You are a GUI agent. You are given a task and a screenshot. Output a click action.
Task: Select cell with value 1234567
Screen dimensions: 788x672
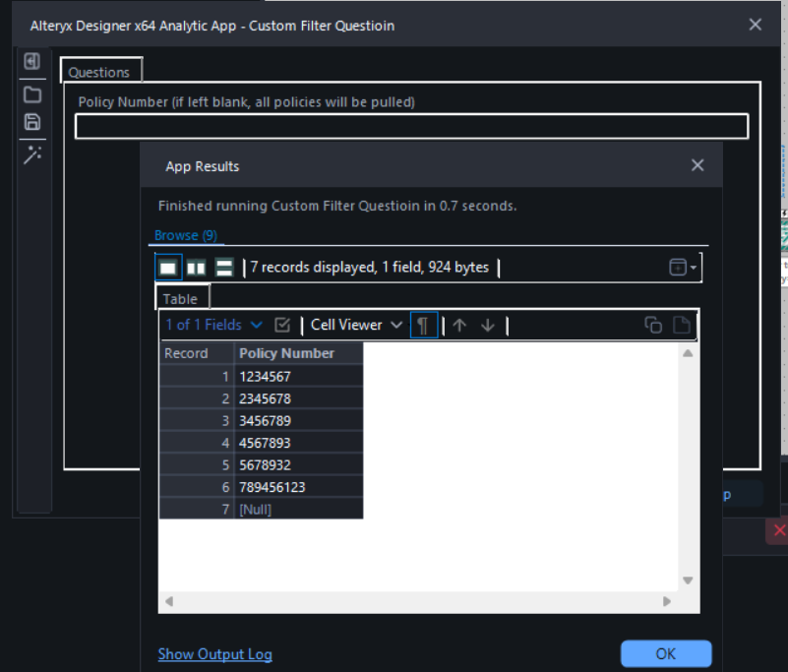click(298, 377)
